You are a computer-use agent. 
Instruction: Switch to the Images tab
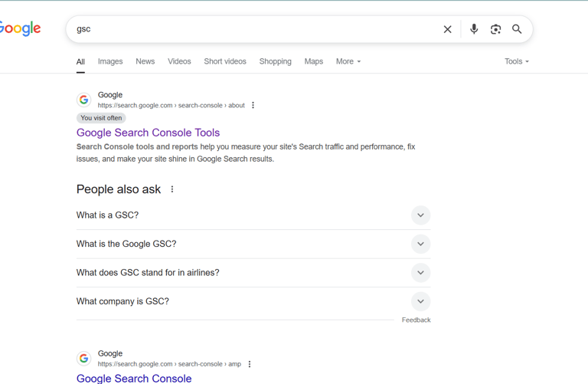pyautogui.click(x=110, y=61)
